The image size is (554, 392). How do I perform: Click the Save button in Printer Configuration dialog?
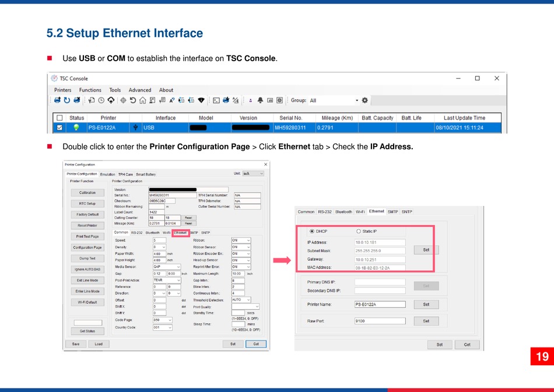pyautogui.click(x=76, y=344)
